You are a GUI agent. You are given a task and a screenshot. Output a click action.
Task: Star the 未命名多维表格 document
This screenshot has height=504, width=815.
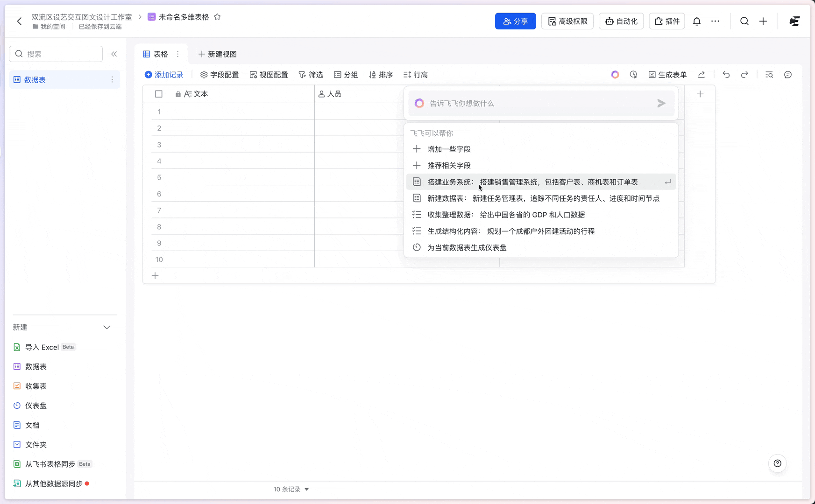[217, 17]
